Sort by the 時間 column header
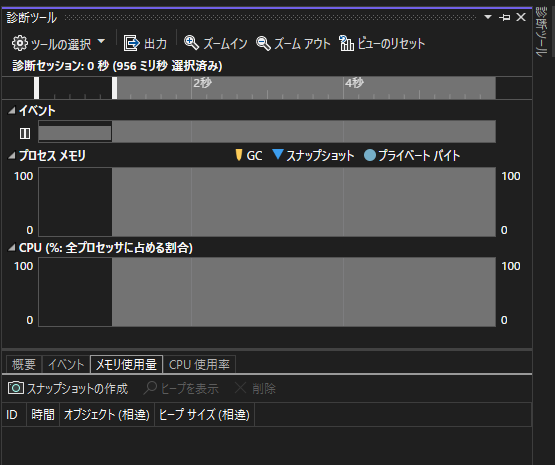This screenshot has height=465, width=555. (x=43, y=414)
